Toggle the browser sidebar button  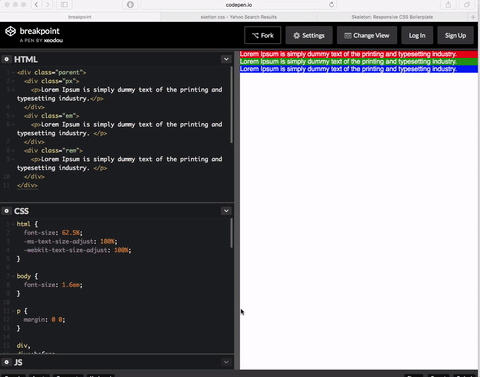tap(64, 5)
